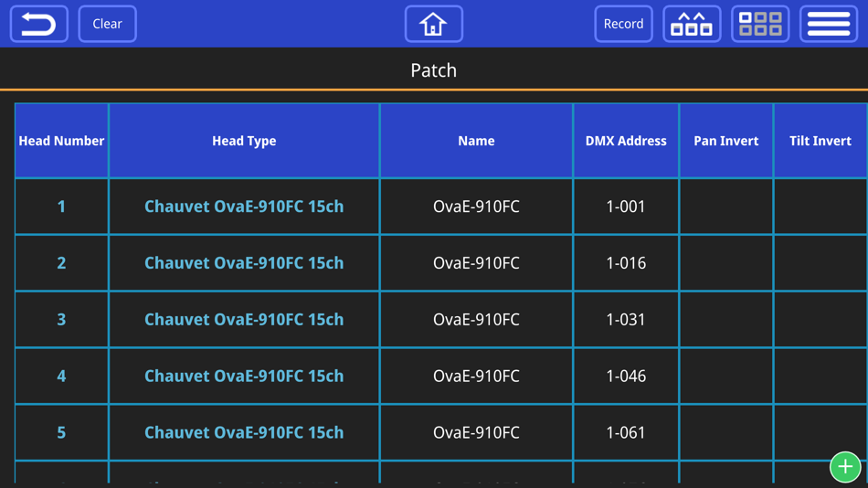Click the Name column header
Image resolution: width=868 pixels, height=488 pixels.
tap(476, 141)
